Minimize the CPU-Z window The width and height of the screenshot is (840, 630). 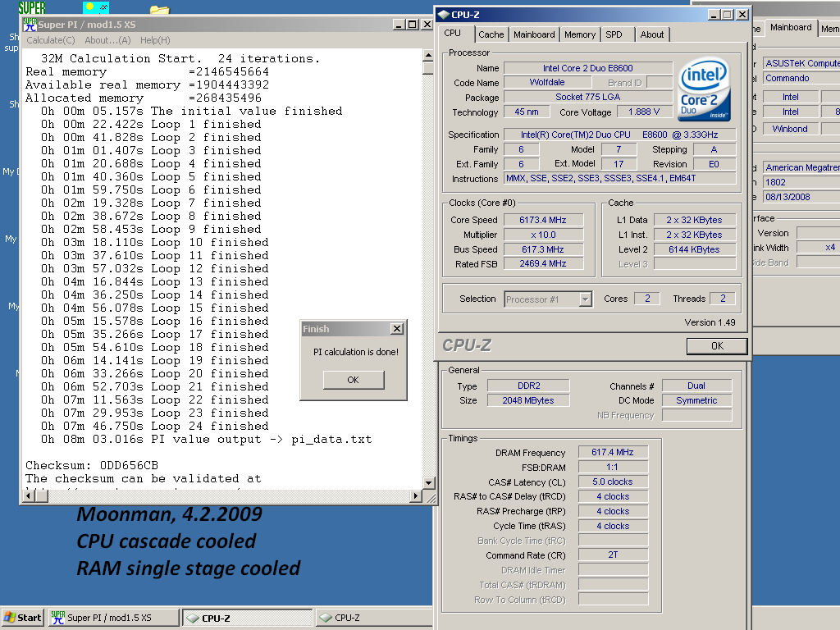coord(714,15)
